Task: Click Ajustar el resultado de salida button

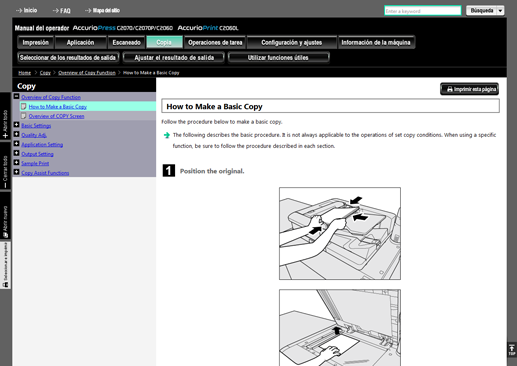Action: (174, 58)
